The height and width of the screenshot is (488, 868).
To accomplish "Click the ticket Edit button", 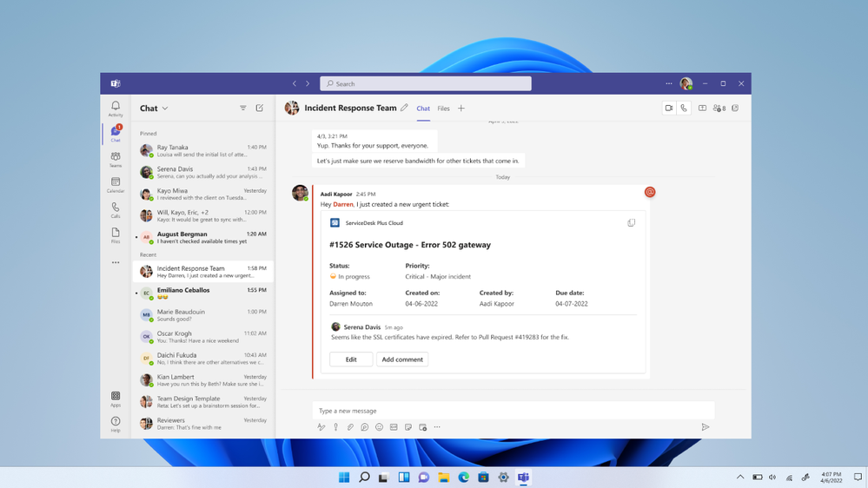I will 351,359.
